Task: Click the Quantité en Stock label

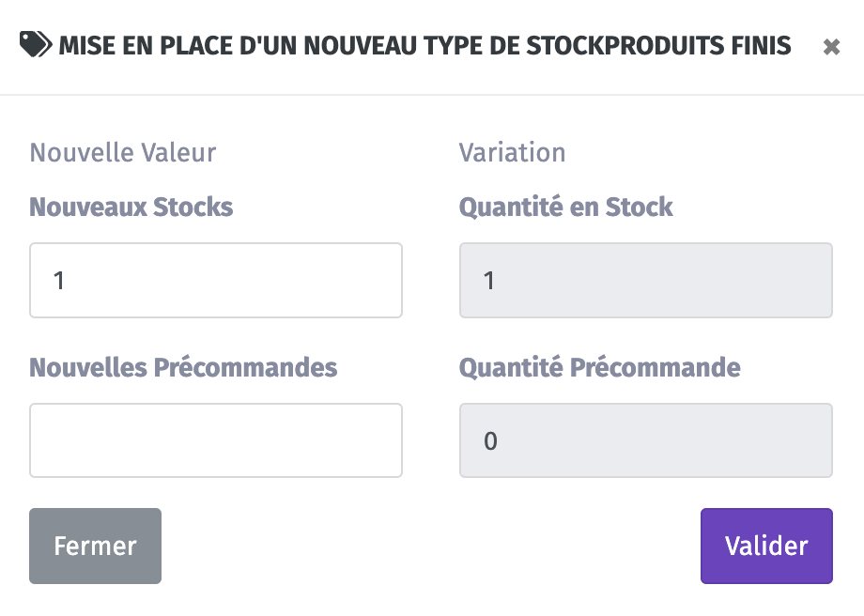Action: [x=566, y=208]
